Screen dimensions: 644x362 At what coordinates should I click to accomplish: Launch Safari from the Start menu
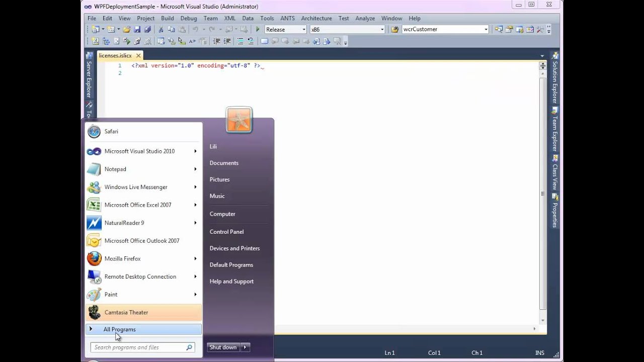pyautogui.click(x=143, y=132)
